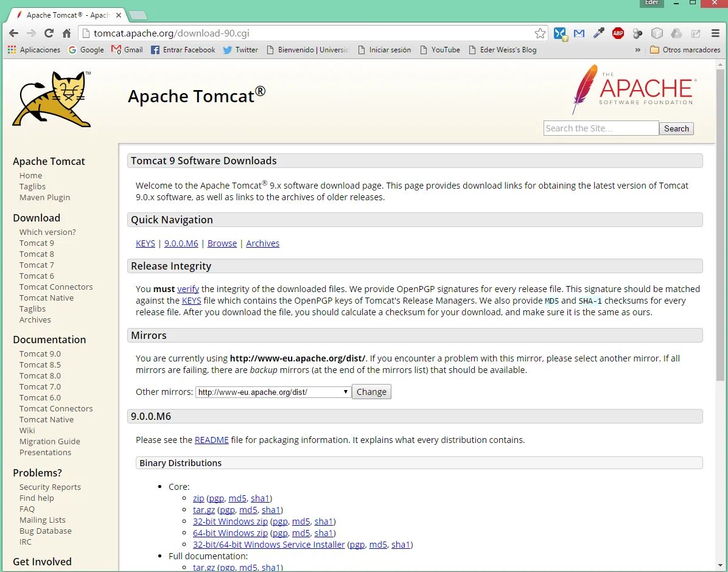Download the 32-bit Windows zip

[x=230, y=521]
